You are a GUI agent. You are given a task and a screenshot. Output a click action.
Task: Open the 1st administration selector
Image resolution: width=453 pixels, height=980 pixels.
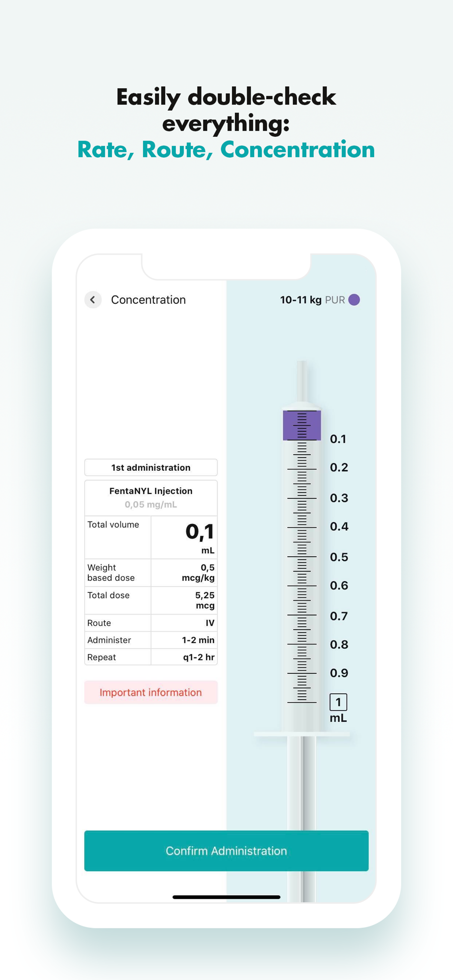[x=151, y=467]
